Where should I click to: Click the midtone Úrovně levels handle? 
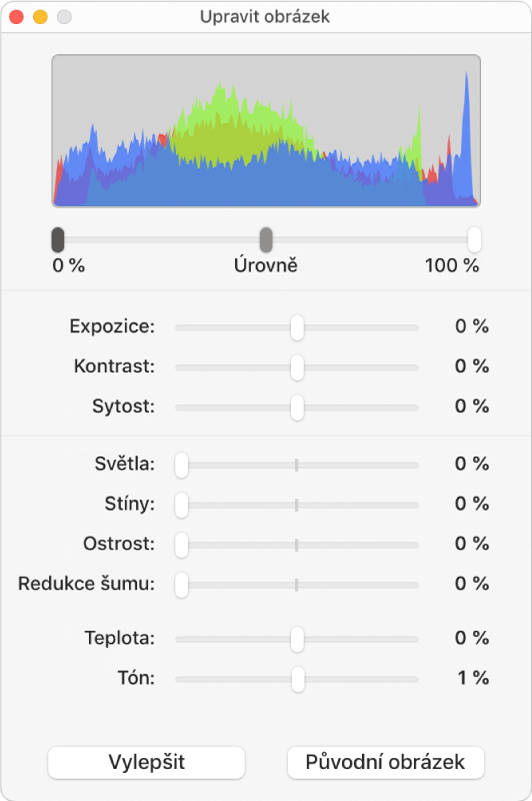coord(266,240)
